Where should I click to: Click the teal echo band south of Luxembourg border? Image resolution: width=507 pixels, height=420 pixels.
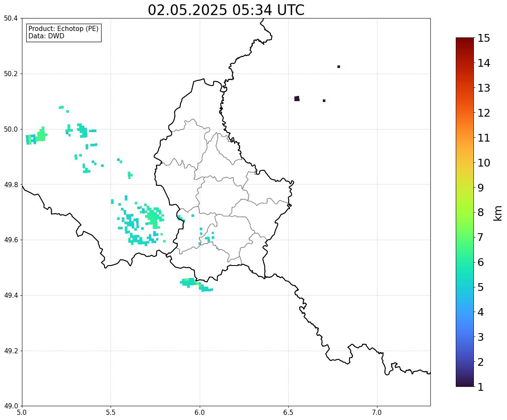196,284
